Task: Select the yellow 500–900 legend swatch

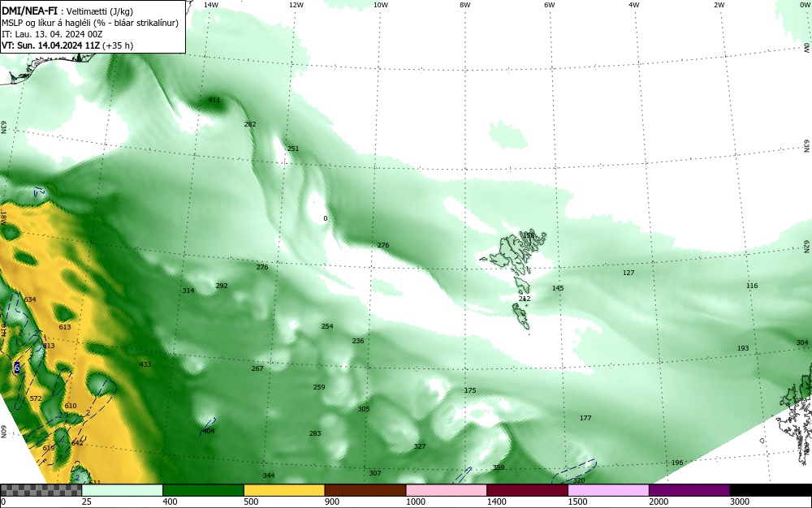Action: pos(284,490)
